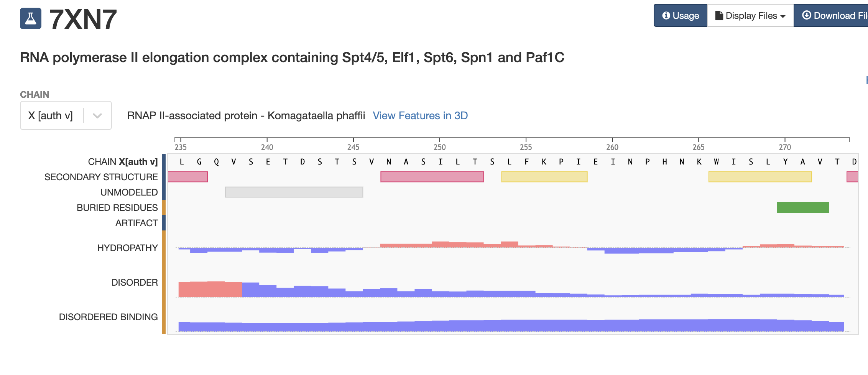Click residue W at position 266 in sequence
The image size is (868, 375).
pyautogui.click(x=716, y=161)
